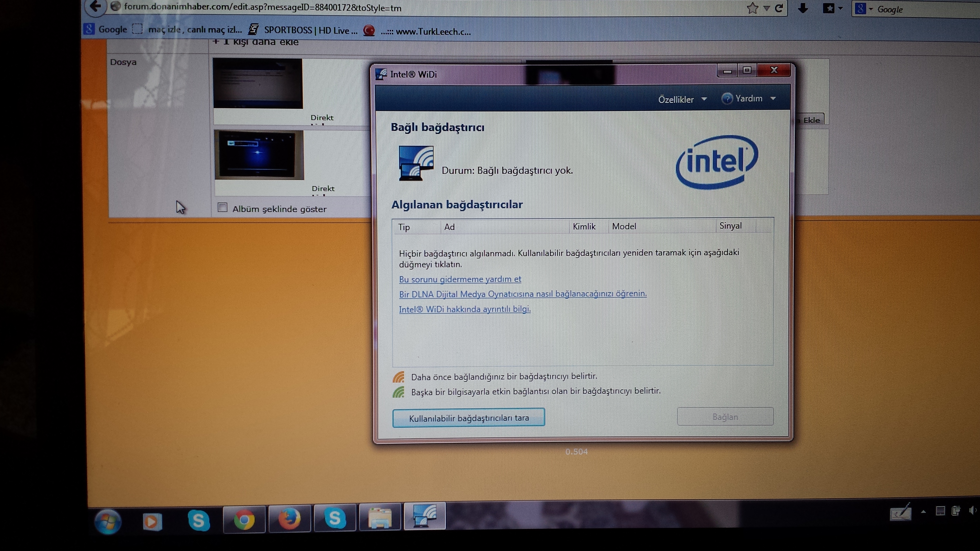
Task: Open Google Chrome from the taskbar
Action: click(x=244, y=519)
